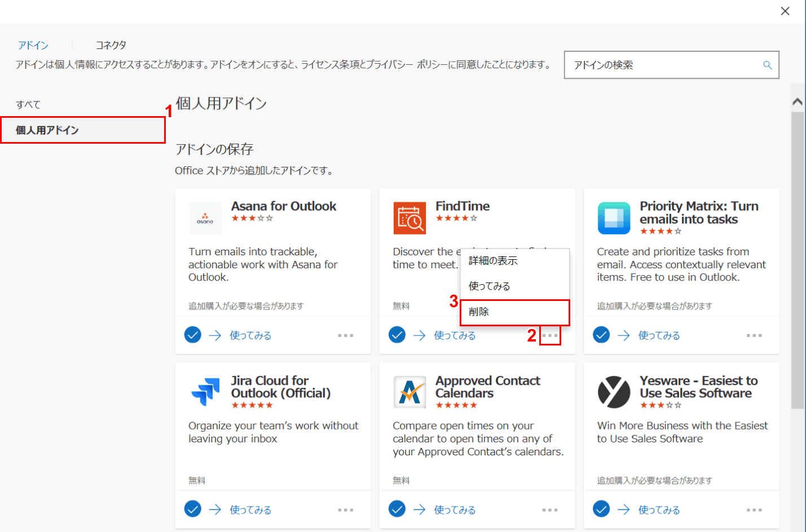
Task: Click the Asana for Outlook star rating
Action: [252, 218]
